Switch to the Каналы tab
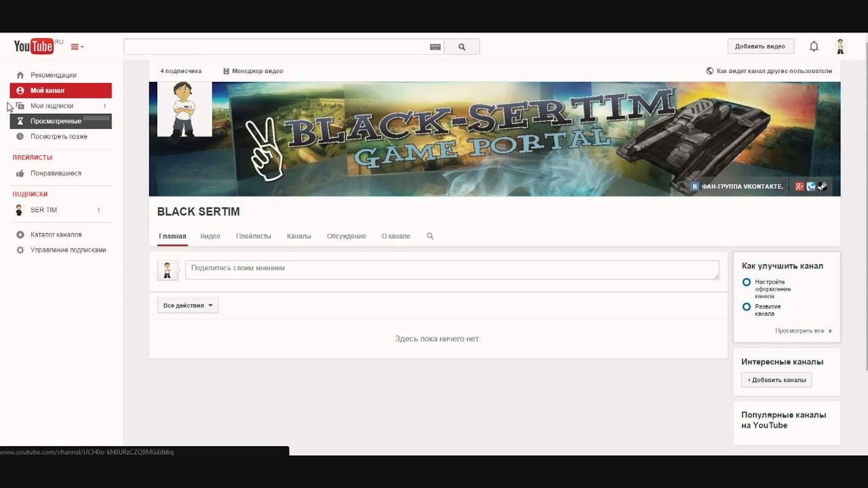Screen dimensions: 868x488 click(x=299, y=236)
